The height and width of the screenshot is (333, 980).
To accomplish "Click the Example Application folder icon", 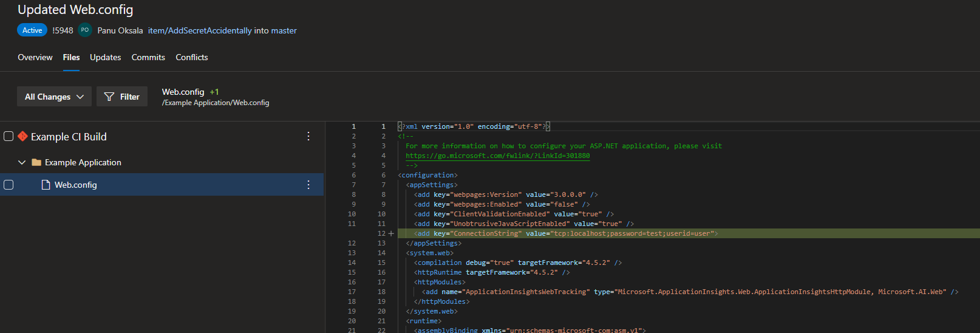I will (36, 162).
